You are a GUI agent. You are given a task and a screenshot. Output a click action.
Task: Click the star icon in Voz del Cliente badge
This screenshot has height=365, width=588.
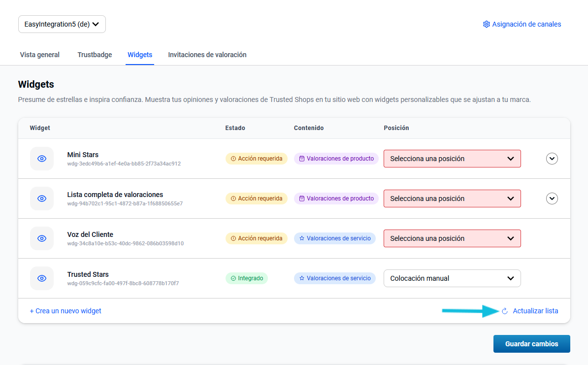pos(301,238)
